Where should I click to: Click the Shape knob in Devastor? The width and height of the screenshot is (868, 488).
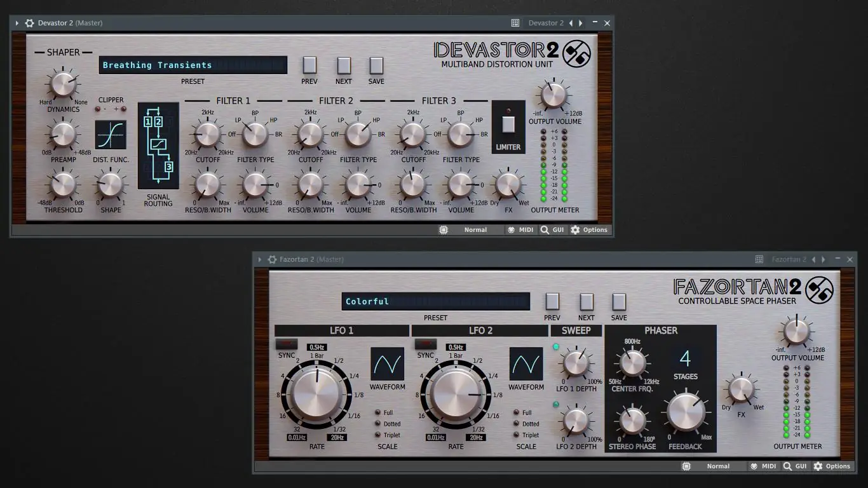pyautogui.click(x=111, y=185)
